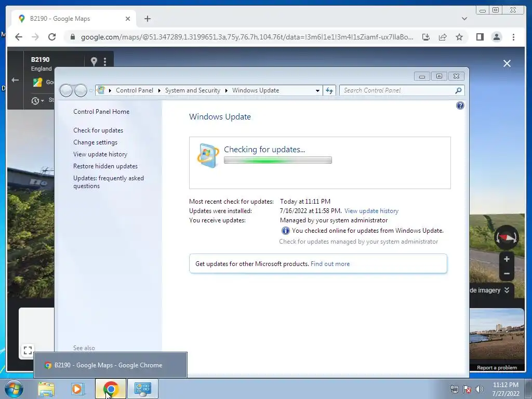Bookmark this page with star icon
Viewport: 532px width, 399px height.
[459, 37]
